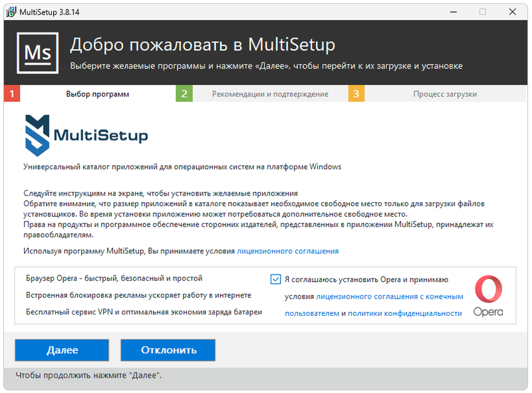Click 'Браузер Opera - быстрый, безопасный и простой' text
Image resolution: width=532 pixels, height=393 pixels.
(114, 278)
